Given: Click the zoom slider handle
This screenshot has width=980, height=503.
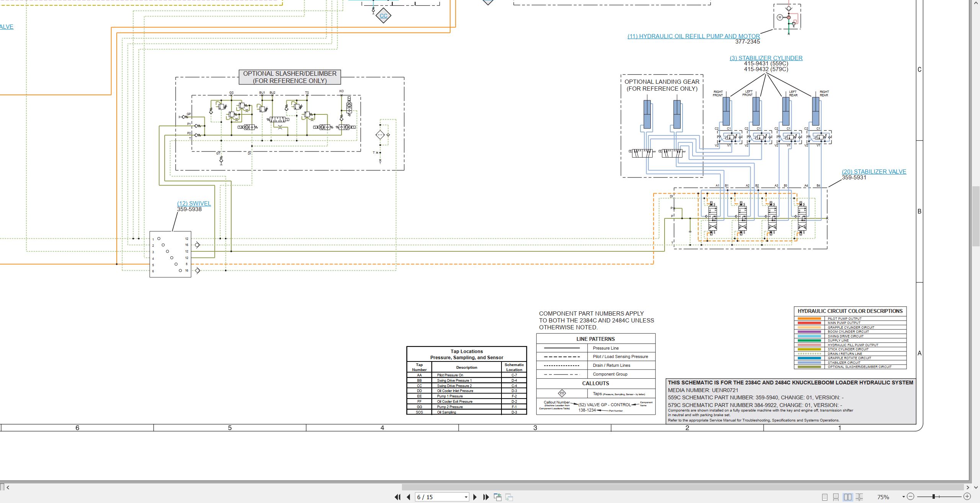Looking at the screenshot, I should 934,496.
